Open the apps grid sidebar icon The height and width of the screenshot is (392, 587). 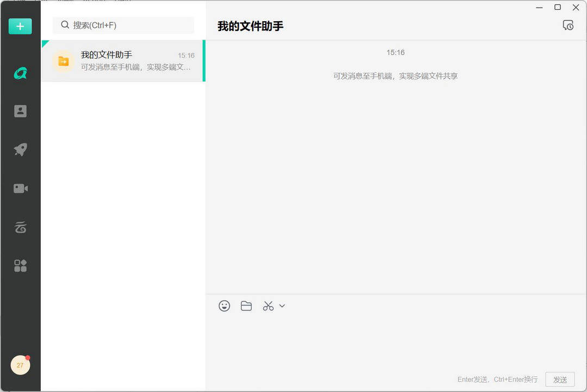click(x=20, y=266)
